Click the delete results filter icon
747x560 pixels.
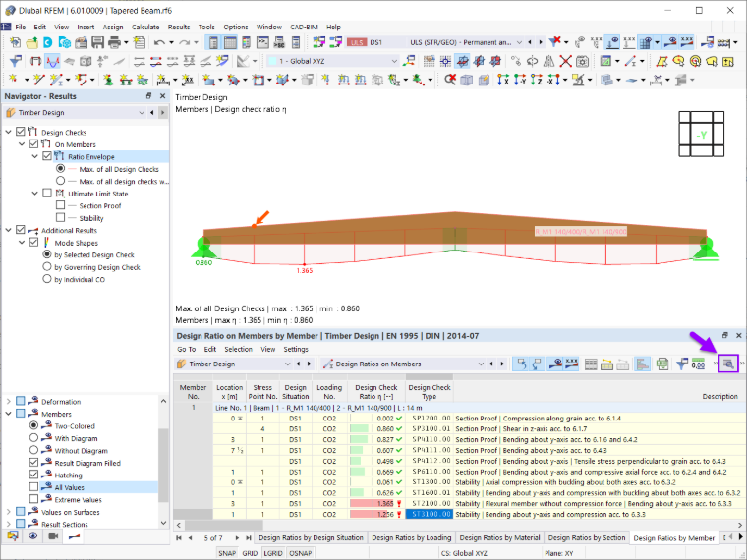click(x=554, y=42)
